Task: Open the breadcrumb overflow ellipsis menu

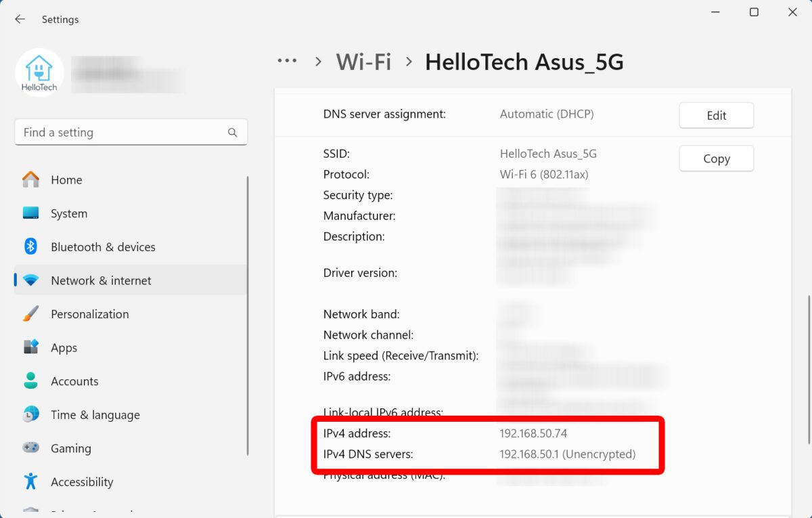Action: [287, 61]
